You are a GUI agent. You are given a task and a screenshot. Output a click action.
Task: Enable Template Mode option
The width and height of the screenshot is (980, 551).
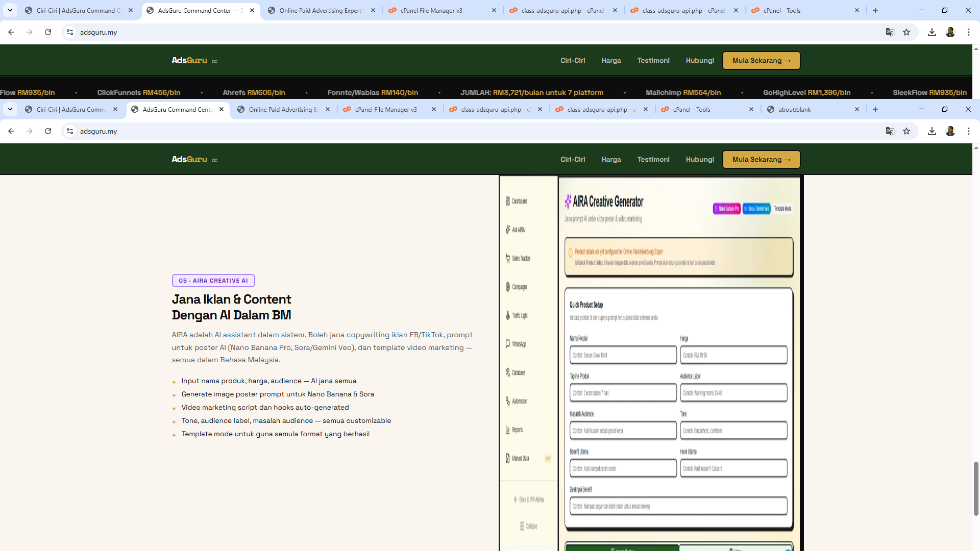click(782, 209)
